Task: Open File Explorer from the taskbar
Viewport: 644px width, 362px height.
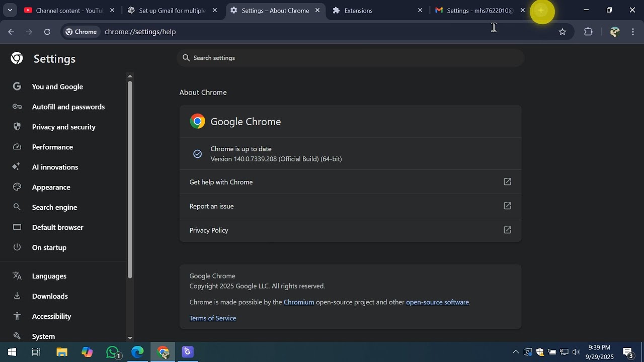Action: tap(62, 352)
